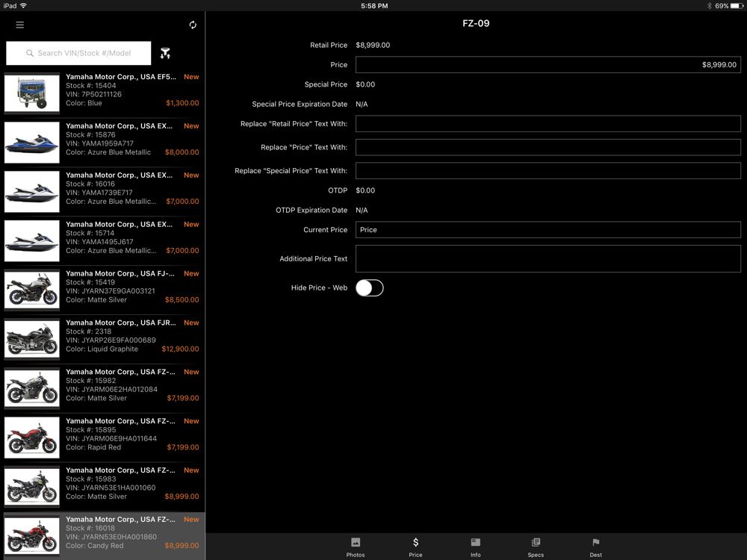This screenshot has width=747, height=560.
Task: Toggle Hide Price - Web switch
Action: pyautogui.click(x=369, y=287)
